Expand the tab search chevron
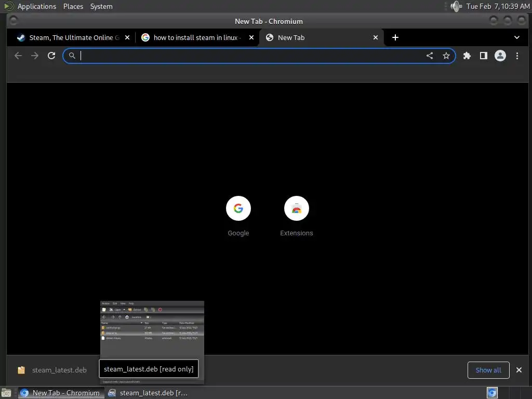Image resolution: width=532 pixels, height=399 pixels. click(x=517, y=37)
